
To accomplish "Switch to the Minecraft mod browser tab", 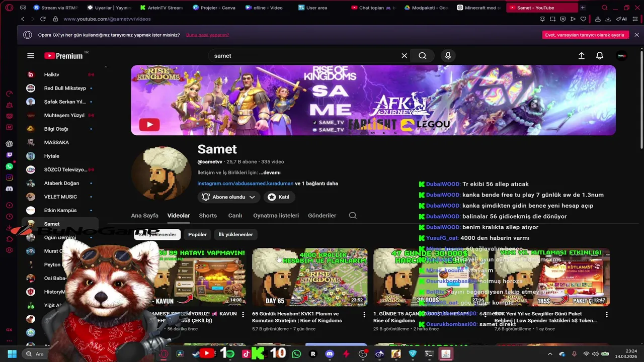I will point(478,8).
